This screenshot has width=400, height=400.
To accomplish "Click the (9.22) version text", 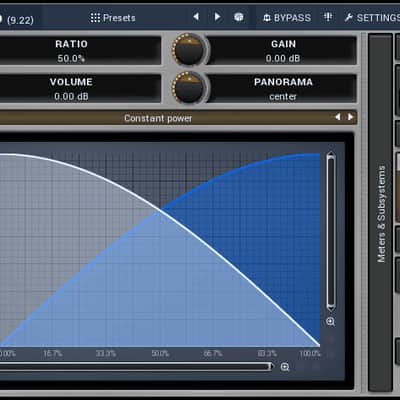I will [x=20, y=20].
